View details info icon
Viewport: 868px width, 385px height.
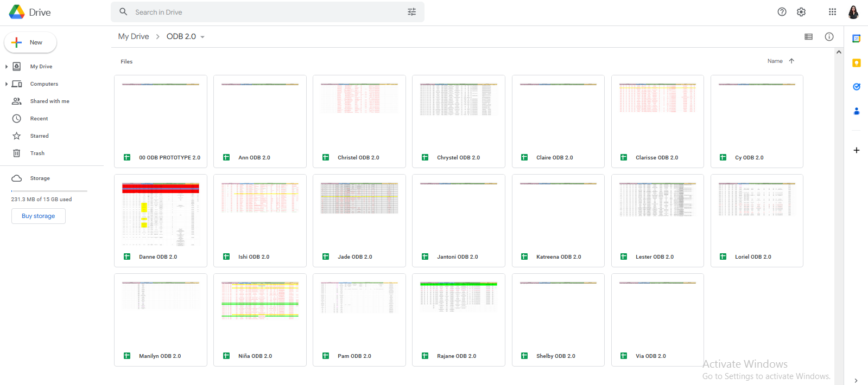point(829,37)
